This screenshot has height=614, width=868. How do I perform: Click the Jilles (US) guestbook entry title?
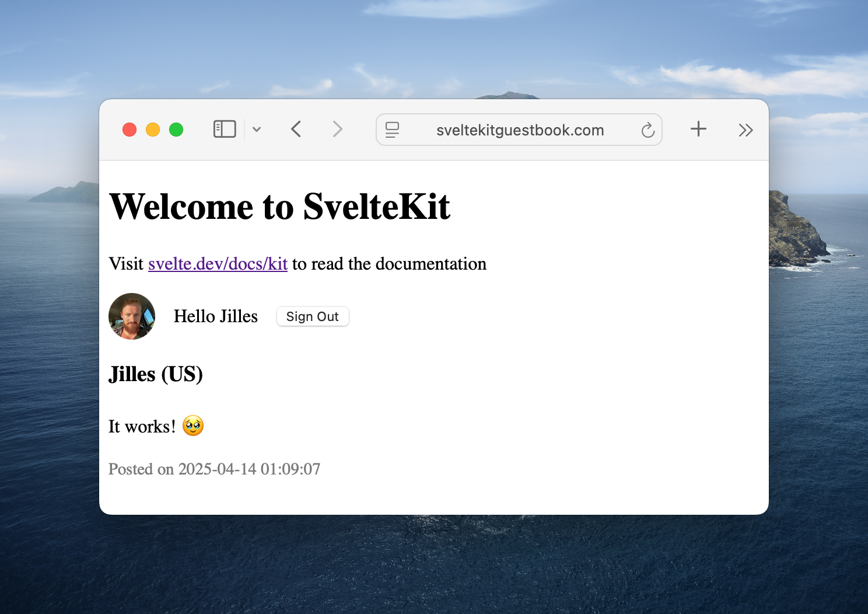156,374
